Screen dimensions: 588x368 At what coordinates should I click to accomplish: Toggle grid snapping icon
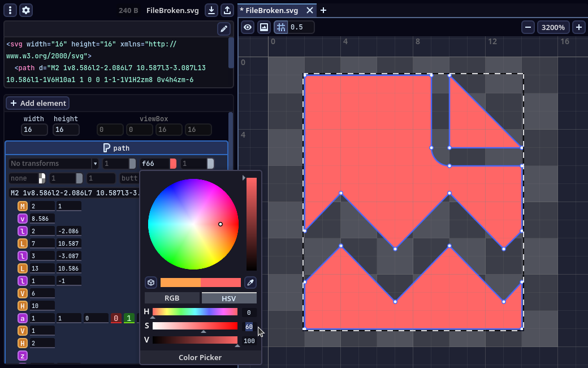(281, 27)
